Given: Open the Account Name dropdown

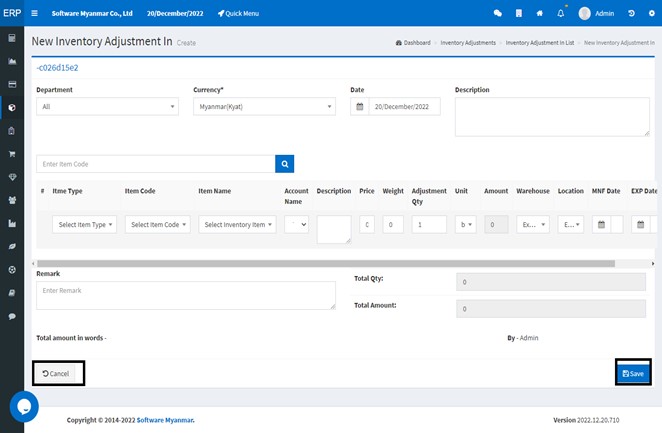Looking at the screenshot, I should pyautogui.click(x=296, y=225).
